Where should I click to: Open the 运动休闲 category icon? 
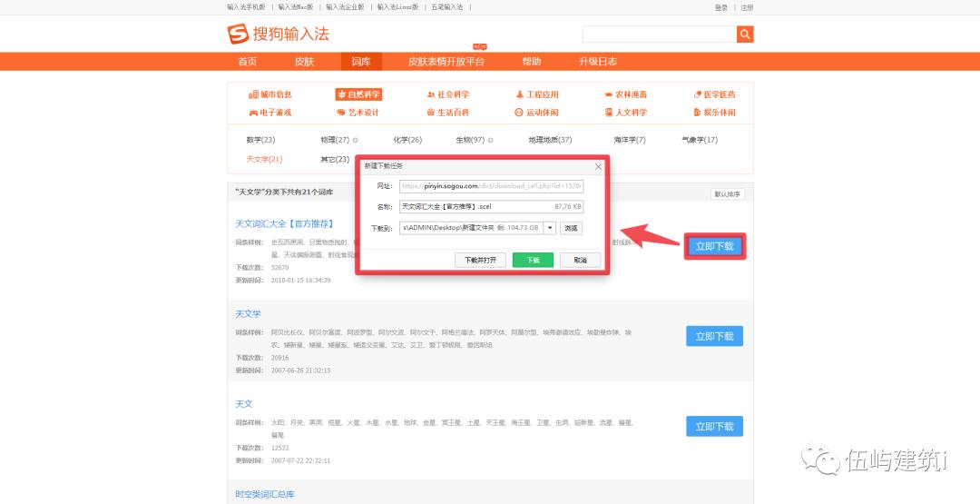coord(519,113)
